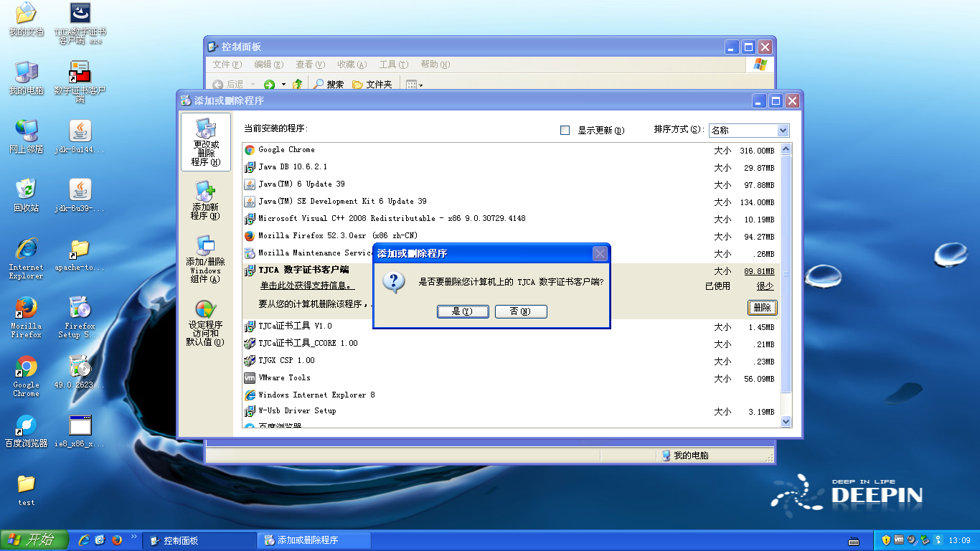Screen dimensions: 980x551
Task: Open Google Chrome desktop shortcut
Action: (x=27, y=376)
